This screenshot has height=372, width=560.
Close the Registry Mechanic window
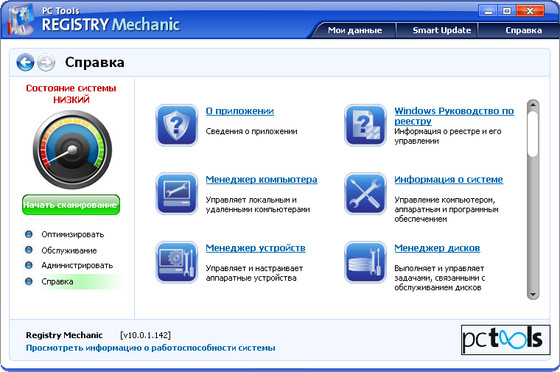coord(530,11)
